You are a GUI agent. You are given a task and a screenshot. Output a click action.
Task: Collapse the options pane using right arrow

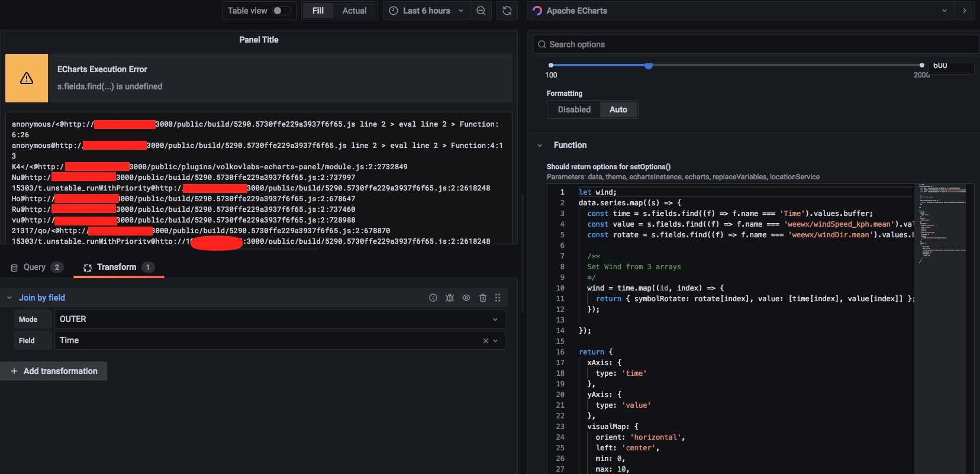965,11
